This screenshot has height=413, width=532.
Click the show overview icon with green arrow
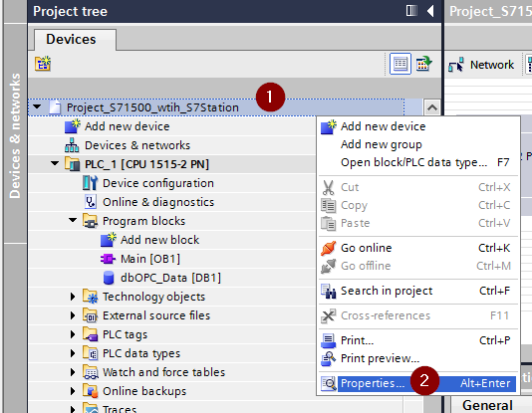pyautogui.click(x=423, y=64)
